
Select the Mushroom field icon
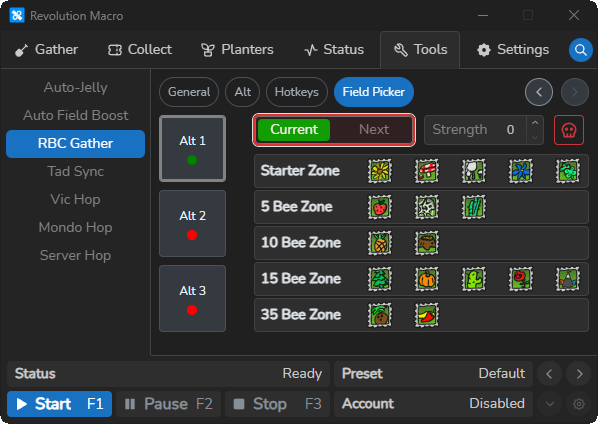pyautogui.click(x=427, y=170)
